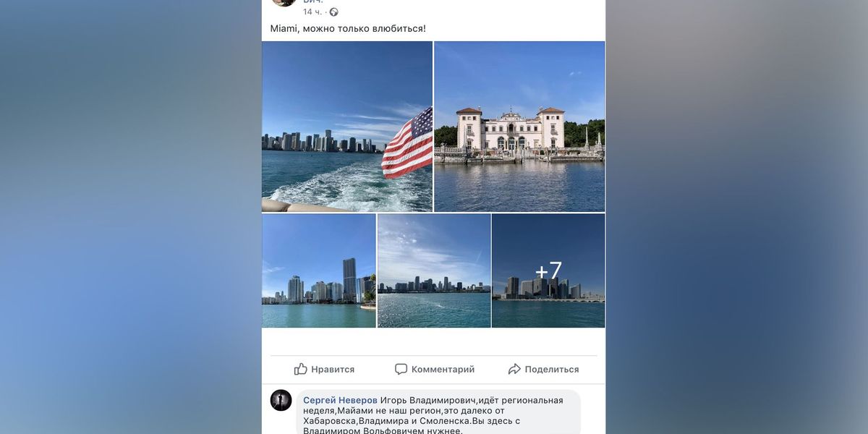
Task: Click the thumbs-up Like icon
Action: point(301,369)
